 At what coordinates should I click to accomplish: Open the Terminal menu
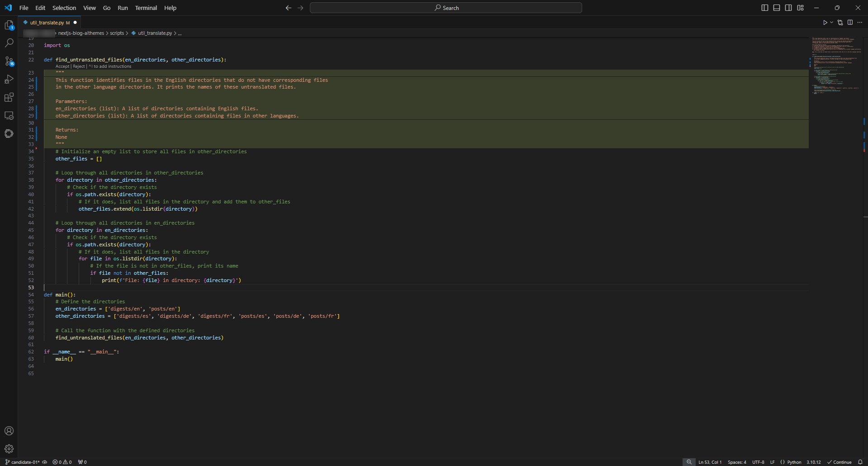(146, 8)
